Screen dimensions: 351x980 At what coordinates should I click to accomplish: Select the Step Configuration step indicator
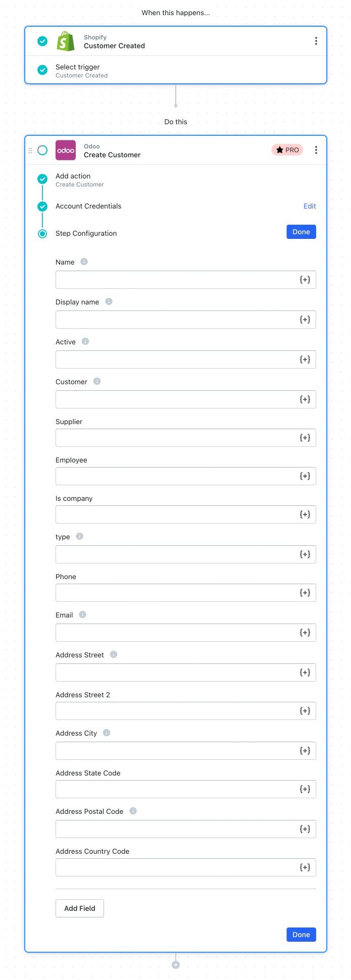pyautogui.click(x=42, y=233)
